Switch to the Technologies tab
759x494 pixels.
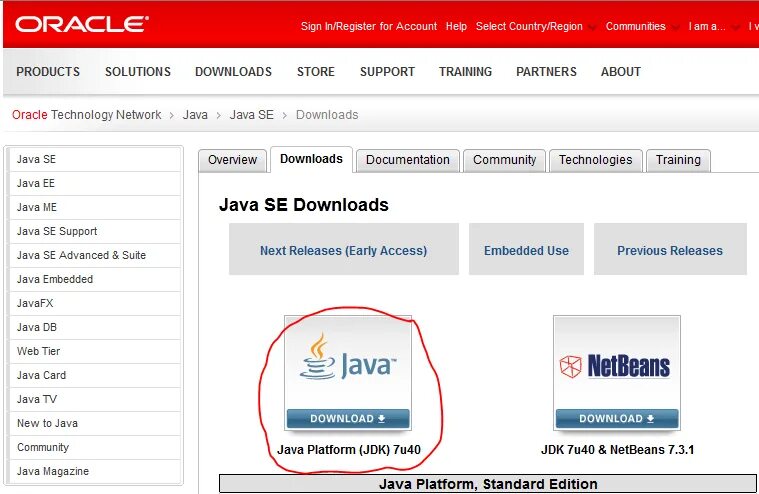click(595, 160)
